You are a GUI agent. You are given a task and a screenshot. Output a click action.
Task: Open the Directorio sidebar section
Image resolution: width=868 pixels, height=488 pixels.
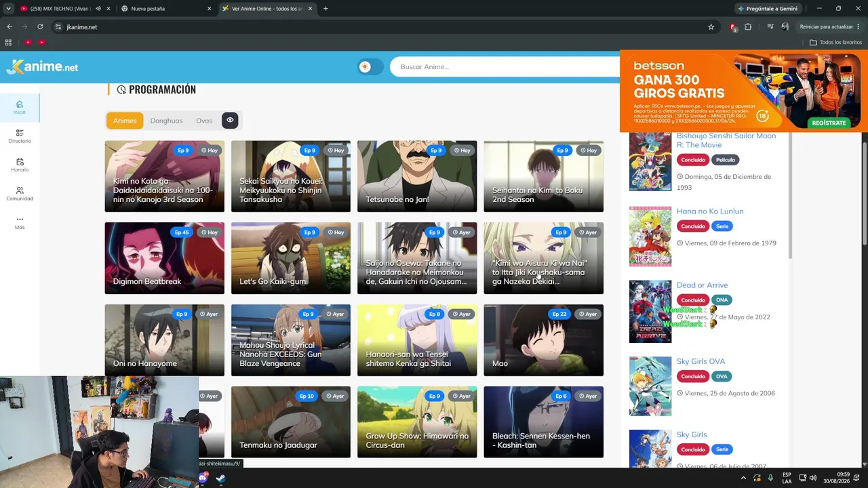click(20, 136)
